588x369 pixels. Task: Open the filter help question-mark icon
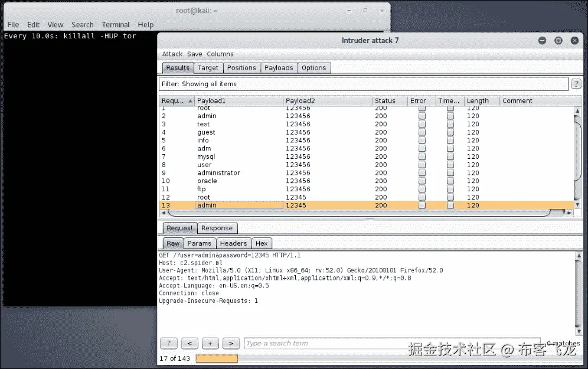(576, 84)
